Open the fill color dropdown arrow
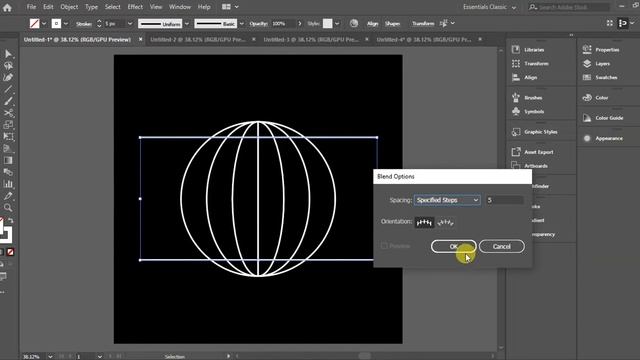 click(x=44, y=24)
